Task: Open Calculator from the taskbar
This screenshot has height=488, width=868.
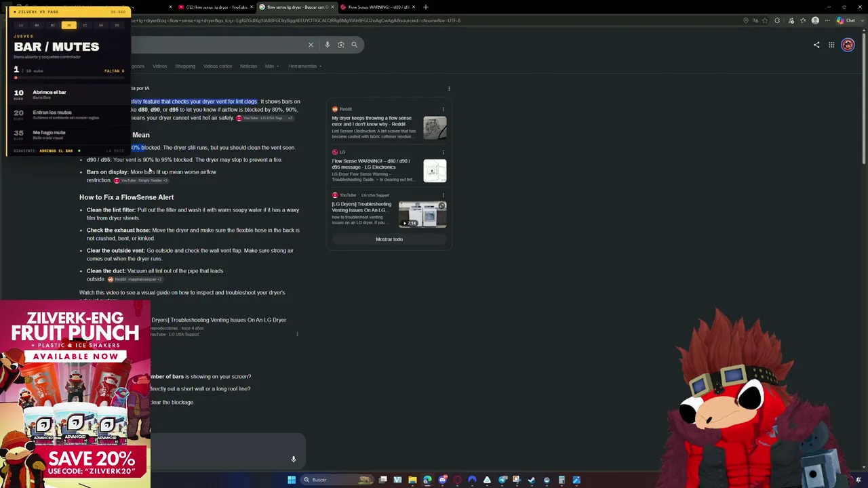Action: tap(561, 480)
